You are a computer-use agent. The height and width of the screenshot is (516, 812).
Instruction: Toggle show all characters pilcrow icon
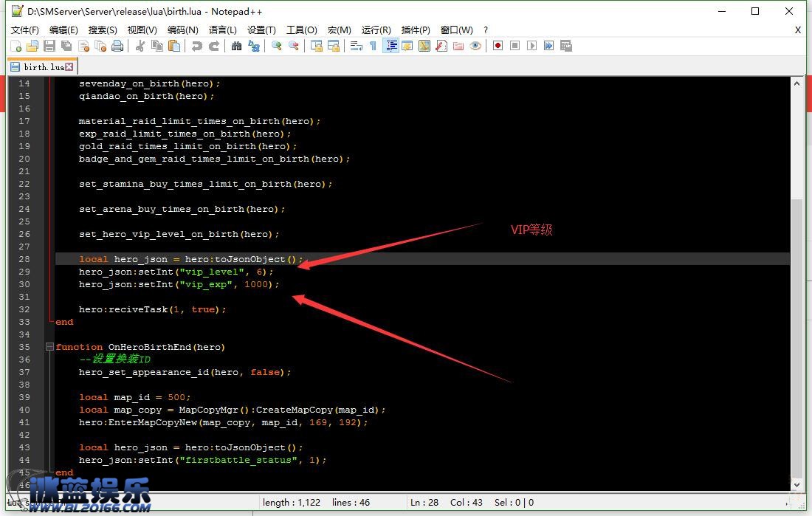tap(373, 46)
